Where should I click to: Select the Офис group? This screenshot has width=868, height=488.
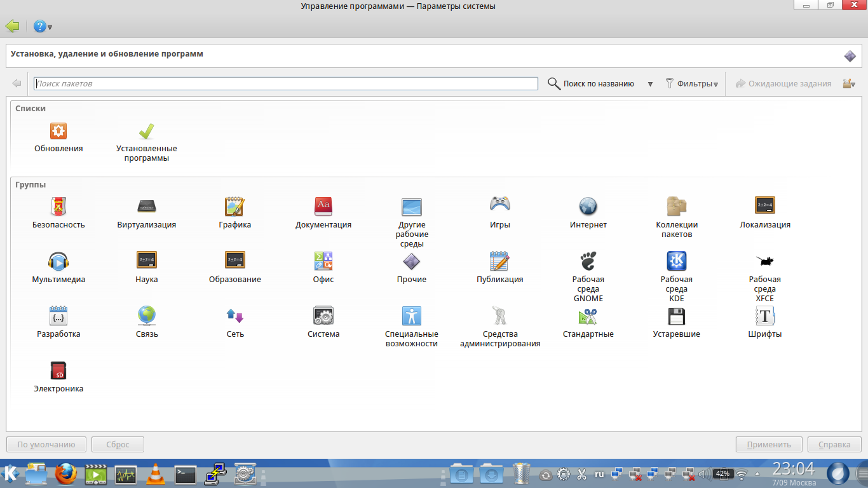click(x=323, y=268)
